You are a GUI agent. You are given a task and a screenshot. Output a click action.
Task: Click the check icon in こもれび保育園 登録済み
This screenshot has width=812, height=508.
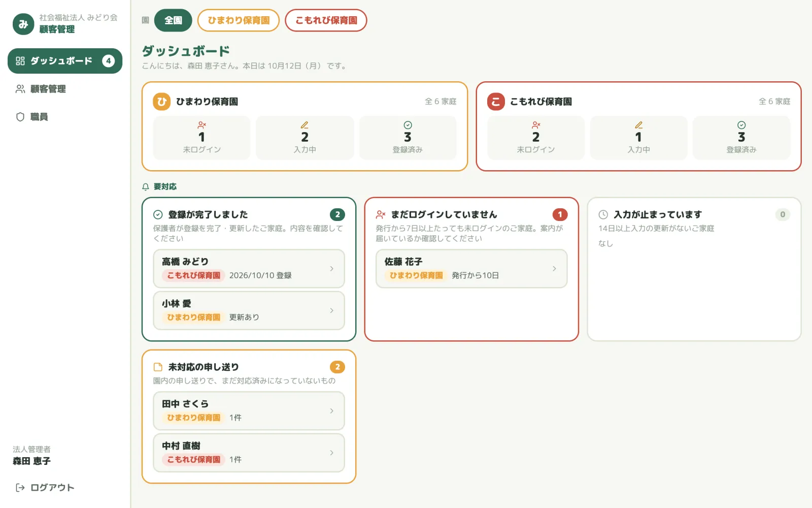click(x=741, y=125)
